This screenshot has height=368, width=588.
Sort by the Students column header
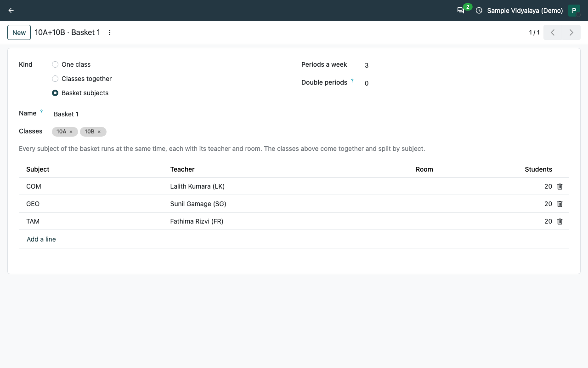coord(538,169)
